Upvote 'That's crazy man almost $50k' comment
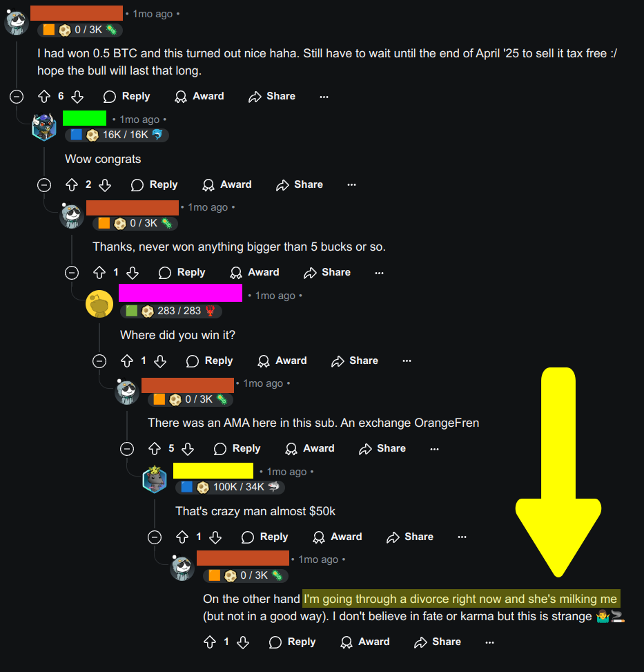Viewport: 644px width, 672px height. tap(182, 537)
